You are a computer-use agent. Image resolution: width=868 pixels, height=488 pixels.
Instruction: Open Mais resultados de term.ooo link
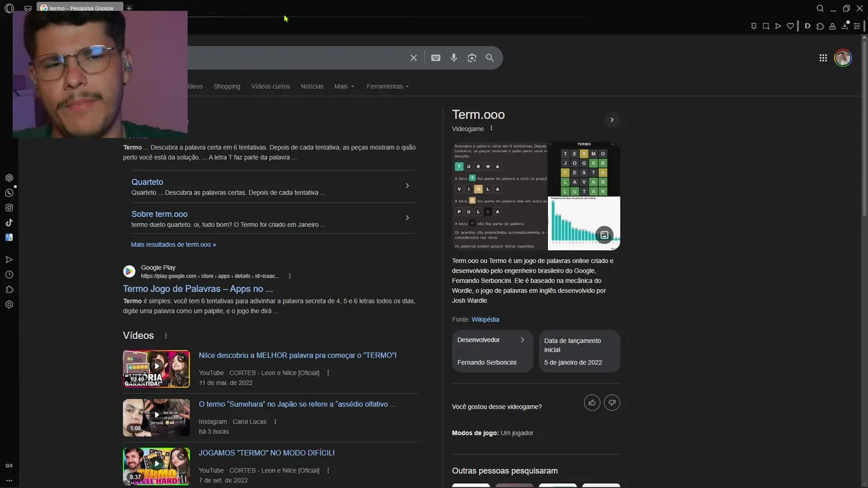174,244
